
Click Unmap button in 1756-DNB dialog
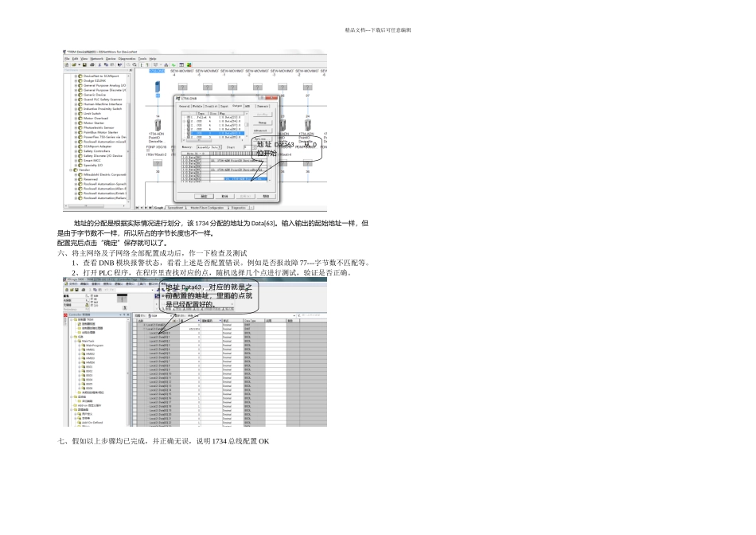pyautogui.click(x=263, y=123)
